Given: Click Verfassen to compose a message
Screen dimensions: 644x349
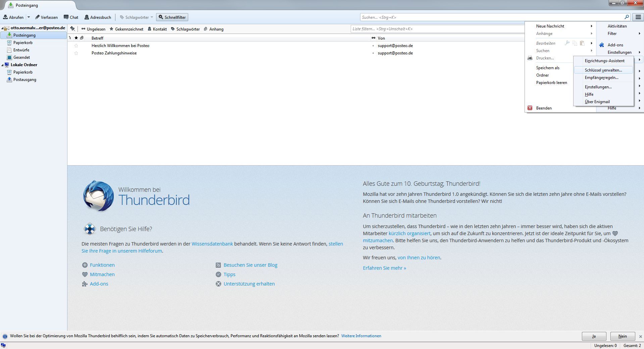Looking at the screenshot, I should 46,17.
